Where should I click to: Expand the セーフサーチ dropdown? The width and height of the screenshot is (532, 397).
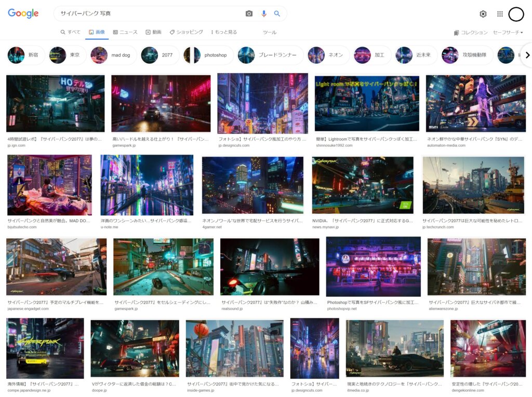tap(508, 33)
